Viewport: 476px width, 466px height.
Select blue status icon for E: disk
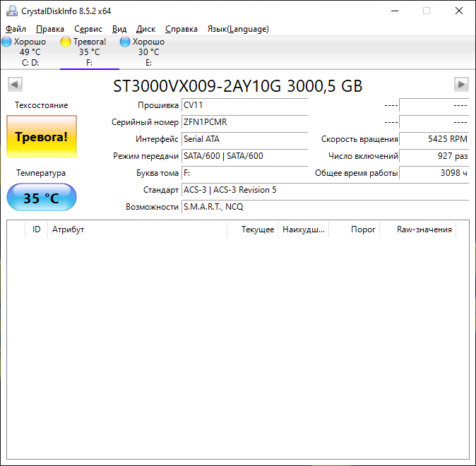click(125, 42)
